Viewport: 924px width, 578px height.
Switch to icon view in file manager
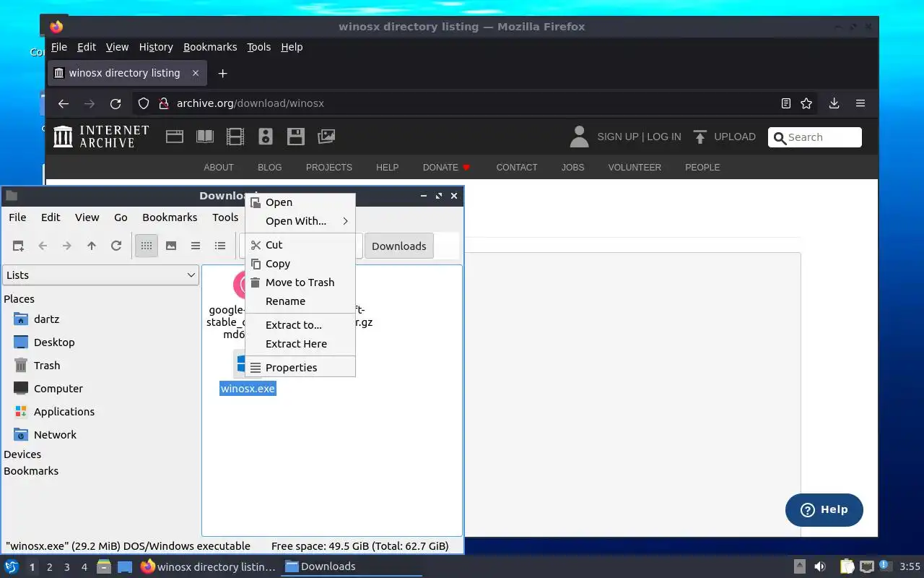(x=147, y=246)
